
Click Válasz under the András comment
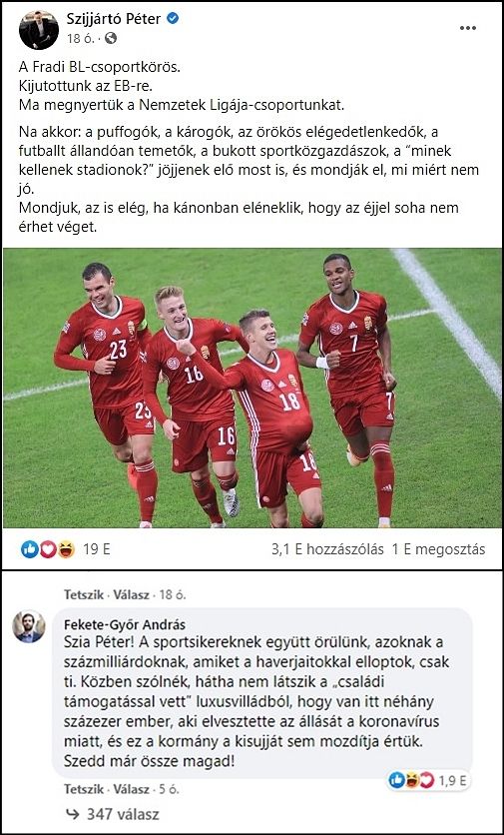coord(129,788)
